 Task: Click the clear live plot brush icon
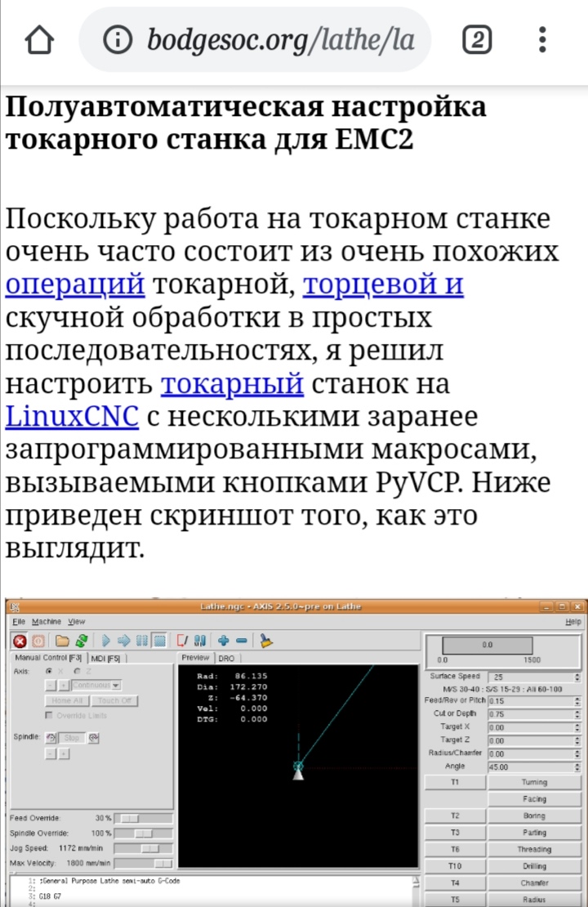coord(265,641)
